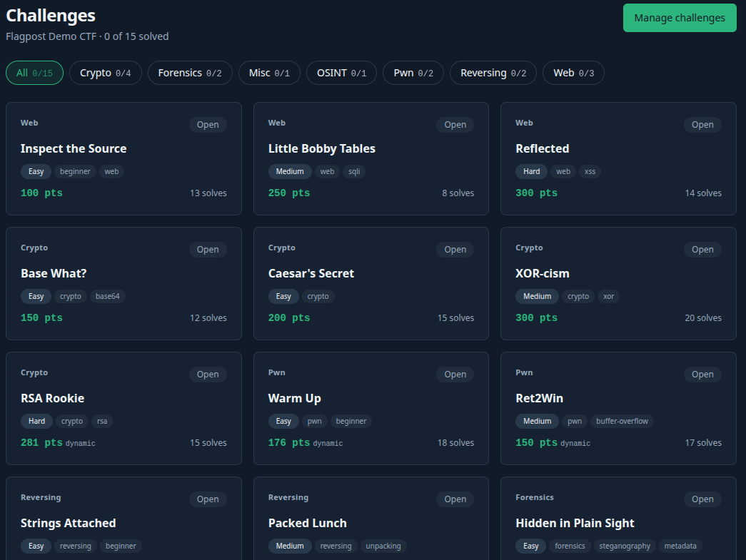This screenshot has width=746, height=560.
Task: Select the All 0/15 filter
Action: [x=34, y=73]
